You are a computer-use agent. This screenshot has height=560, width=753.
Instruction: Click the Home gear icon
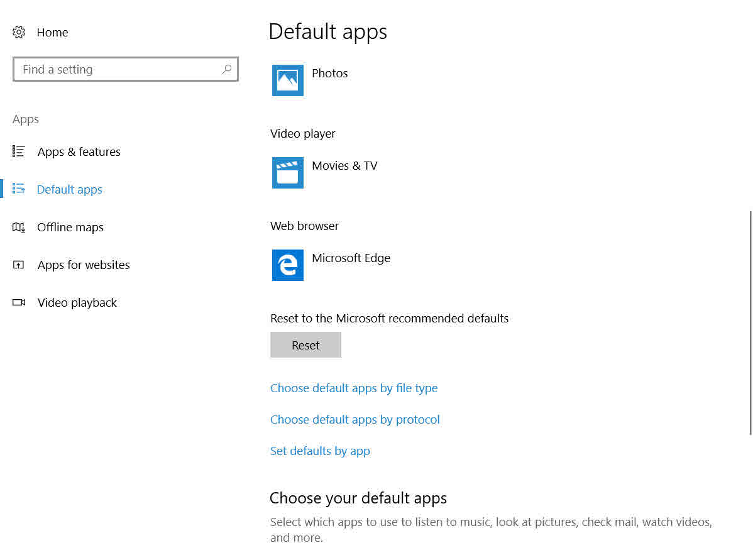[19, 32]
